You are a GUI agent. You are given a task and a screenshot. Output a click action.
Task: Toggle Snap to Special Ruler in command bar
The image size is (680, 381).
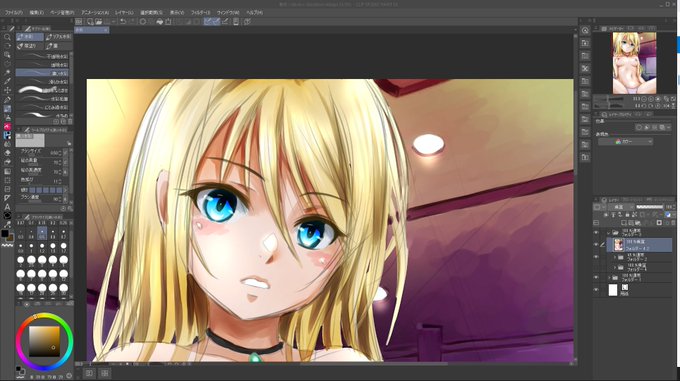click(x=216, y=21)
